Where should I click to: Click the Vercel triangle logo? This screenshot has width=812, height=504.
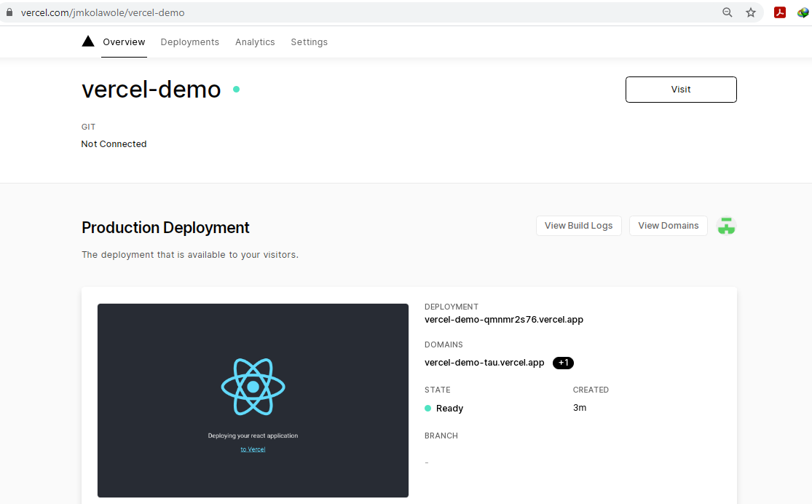pos(88,42)
